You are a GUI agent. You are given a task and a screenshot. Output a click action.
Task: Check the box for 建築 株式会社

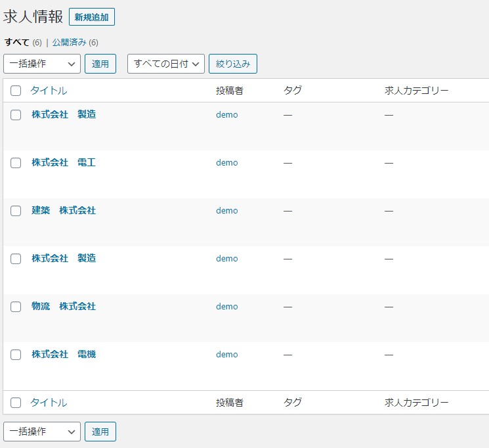tap(16, 211)
